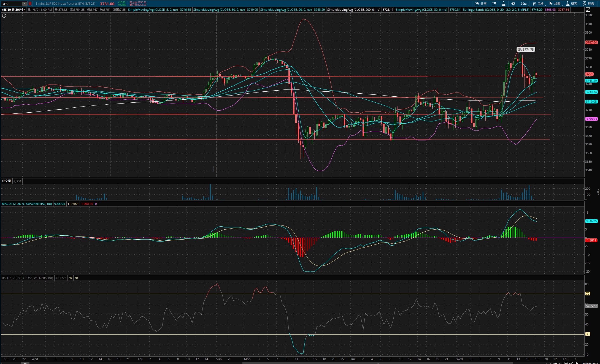
Task: Click the SimpleMovingAvg 200 study label
Action: (x=353, y=10)
